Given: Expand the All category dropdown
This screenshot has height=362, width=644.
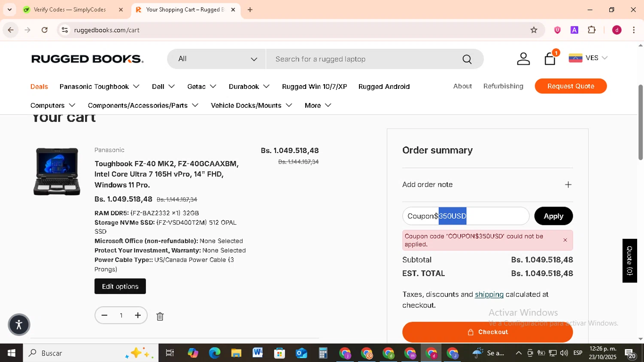Looking at the screenshot, I should click(x=217, y=59).
